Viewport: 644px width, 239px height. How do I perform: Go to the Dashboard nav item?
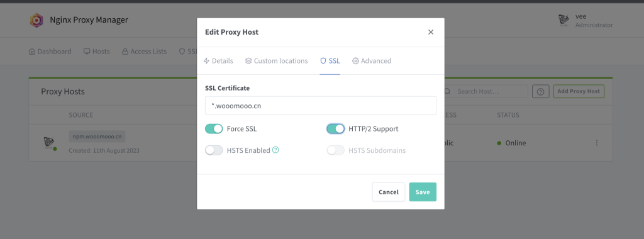point(50,52)
